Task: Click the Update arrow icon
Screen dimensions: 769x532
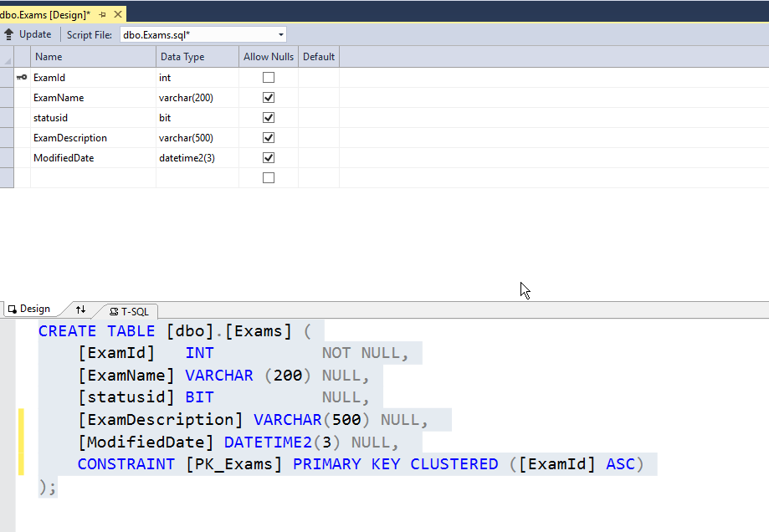Action: (8, 34)
